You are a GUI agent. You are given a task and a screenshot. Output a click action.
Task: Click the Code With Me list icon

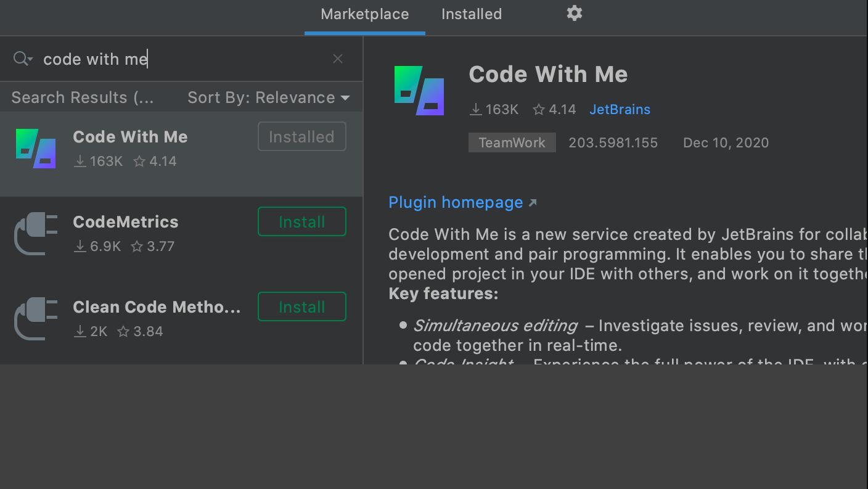pyautogui.click(x=36, y=149)
